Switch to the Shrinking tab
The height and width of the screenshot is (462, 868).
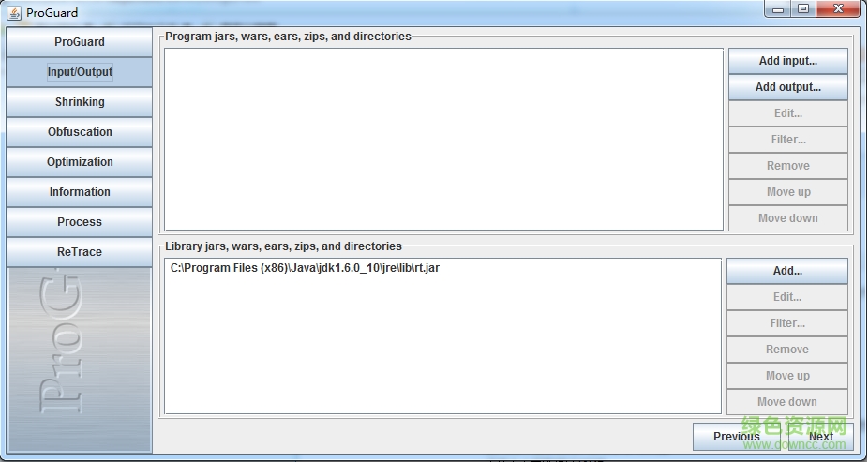click(79, 102)
